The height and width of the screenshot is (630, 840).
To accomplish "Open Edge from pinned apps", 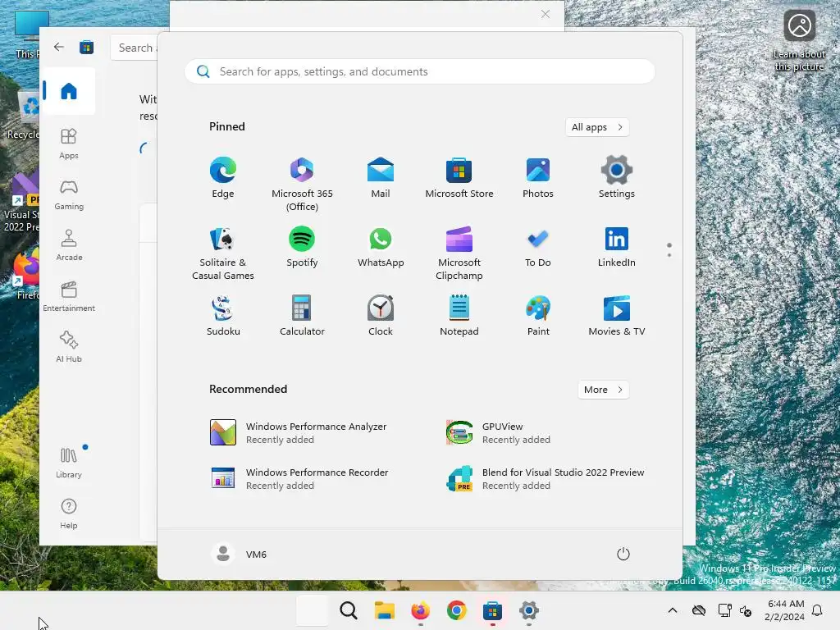I will coord(223,178).
